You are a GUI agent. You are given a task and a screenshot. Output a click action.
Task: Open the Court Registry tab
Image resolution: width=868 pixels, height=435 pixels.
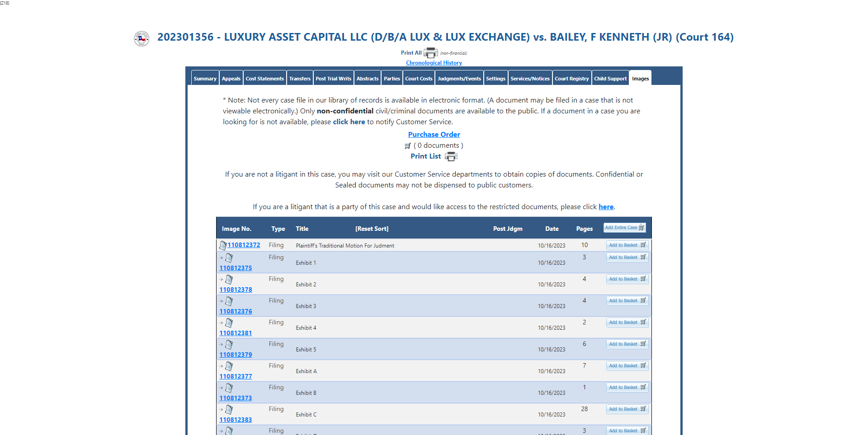572,78
